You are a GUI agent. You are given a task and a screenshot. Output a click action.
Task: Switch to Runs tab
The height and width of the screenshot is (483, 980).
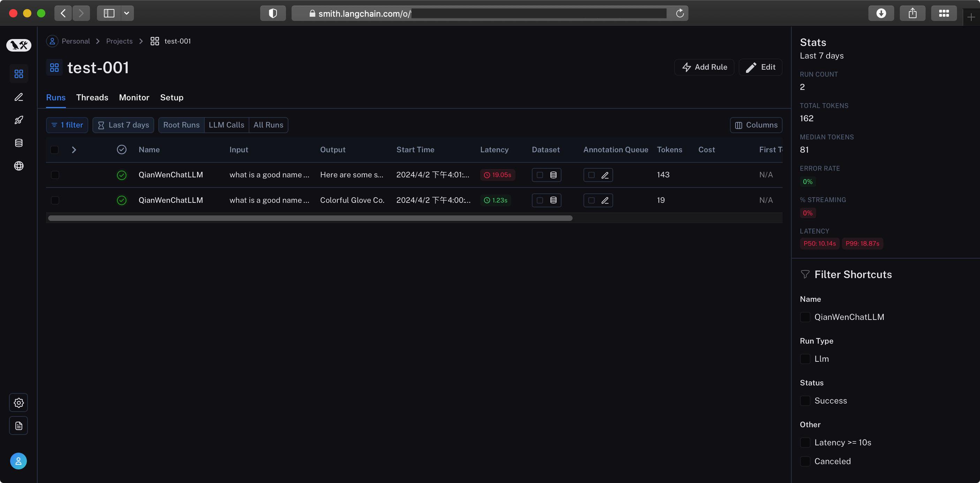(55, 98)
